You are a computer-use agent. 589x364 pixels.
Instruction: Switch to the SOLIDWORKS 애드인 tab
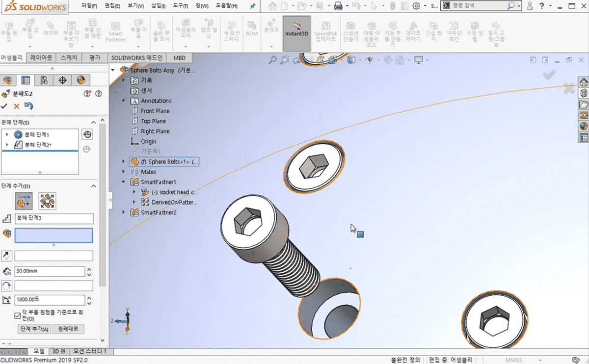[x=137, y=58]
